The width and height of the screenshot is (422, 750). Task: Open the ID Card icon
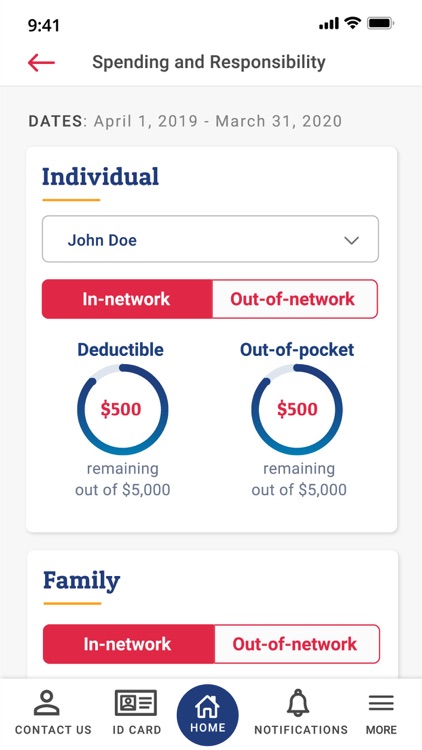[x=136, y=703]
